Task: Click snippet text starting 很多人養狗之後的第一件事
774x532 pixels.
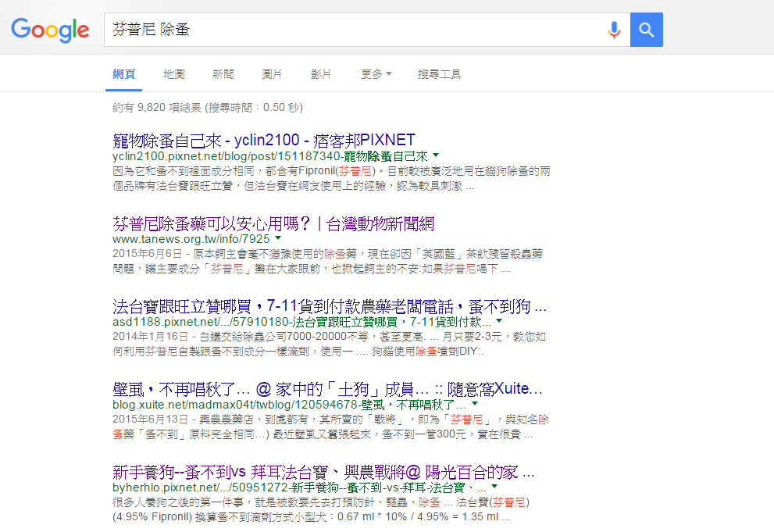Action: pyautogui.click(x=321, y=509)
